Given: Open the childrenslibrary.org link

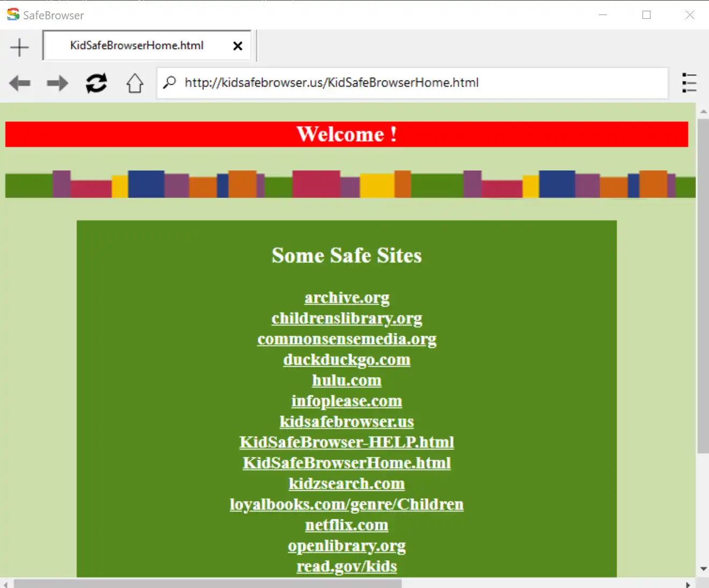Looking at the screenshot, I should tap(347, 318).
